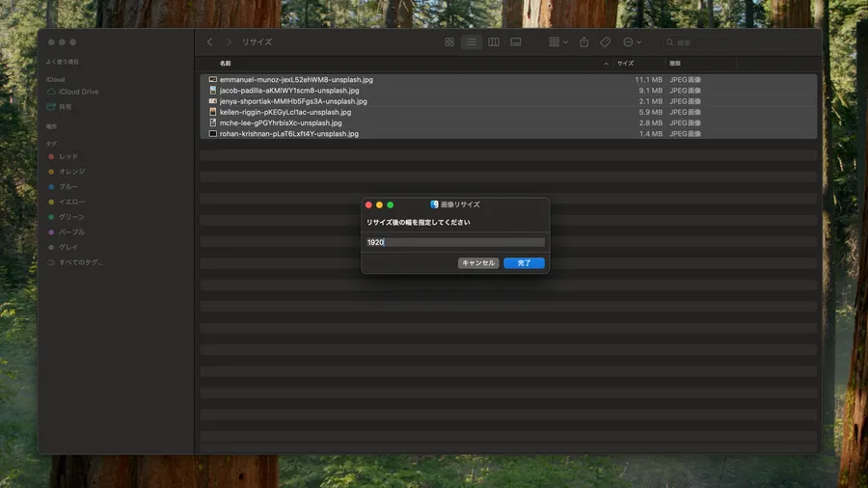This screenshot has width=868, height=488.
Task: Click 1.4 MB size of rohan-krishnan file
Action: point(651,134)
